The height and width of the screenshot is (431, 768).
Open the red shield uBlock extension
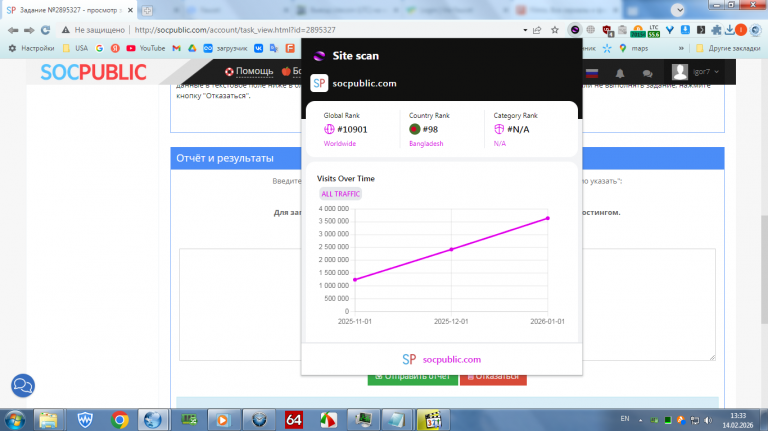click(607, 30)
